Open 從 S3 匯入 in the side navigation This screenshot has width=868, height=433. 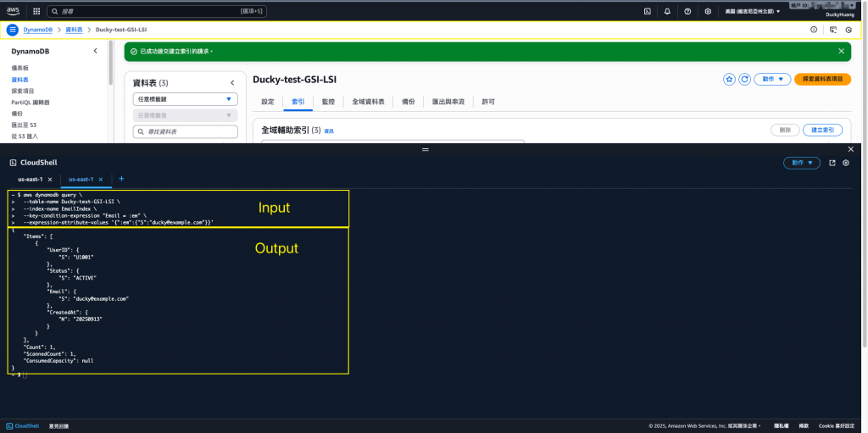pos(25,136)
